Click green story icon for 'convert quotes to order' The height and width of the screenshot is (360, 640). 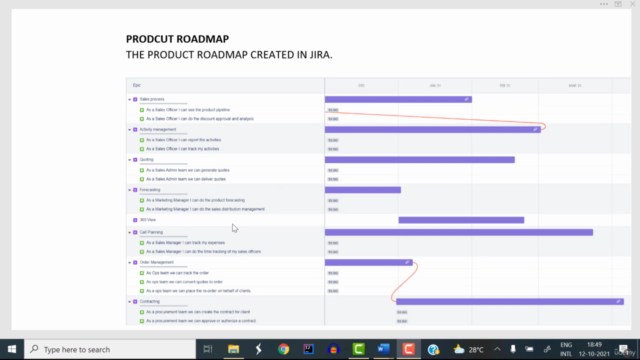[142, 282]
